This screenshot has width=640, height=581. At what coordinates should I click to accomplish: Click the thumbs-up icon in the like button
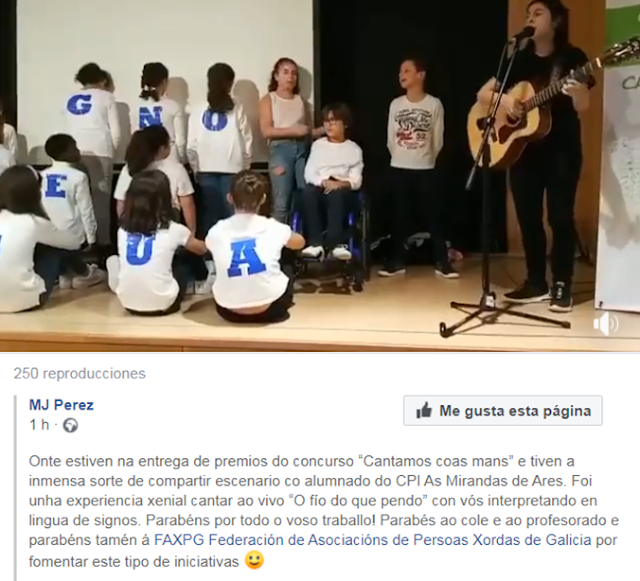[424, 410]
